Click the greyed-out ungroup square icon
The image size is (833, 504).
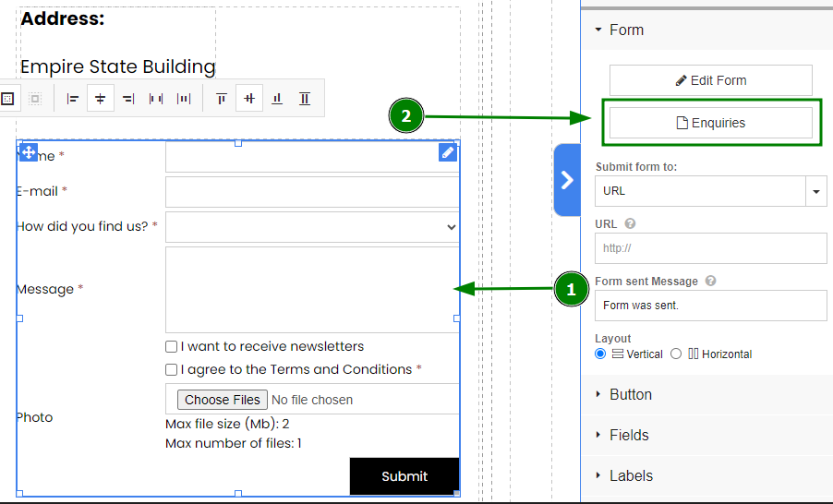[34, 99]
